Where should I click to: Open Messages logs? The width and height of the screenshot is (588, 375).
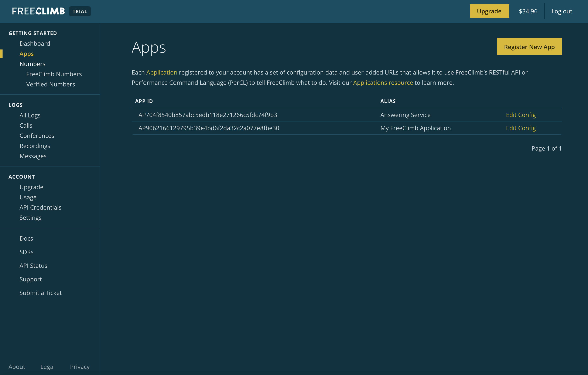pos(33,156)
